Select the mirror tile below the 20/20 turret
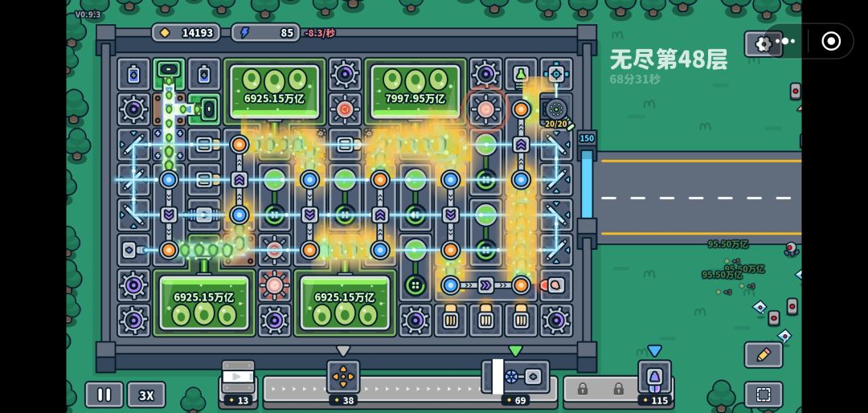 pos(556,145)
